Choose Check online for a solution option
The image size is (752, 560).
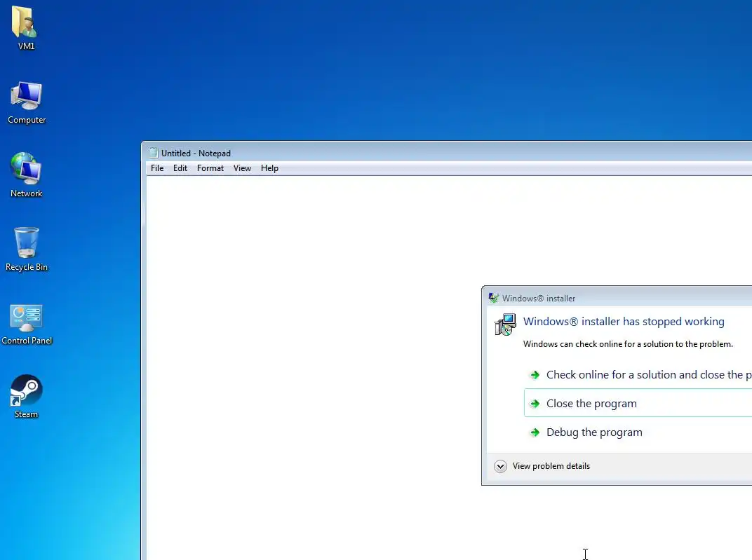click(x=638, y=374)
